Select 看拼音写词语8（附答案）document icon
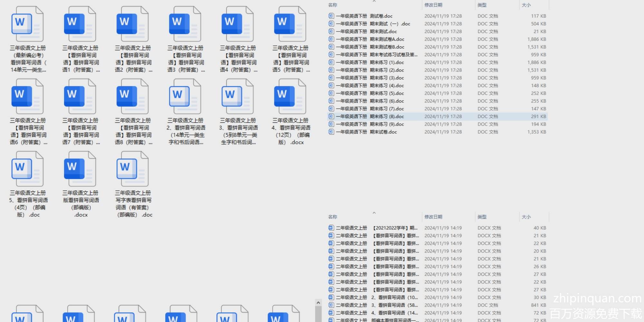 [x=132, y=97]
